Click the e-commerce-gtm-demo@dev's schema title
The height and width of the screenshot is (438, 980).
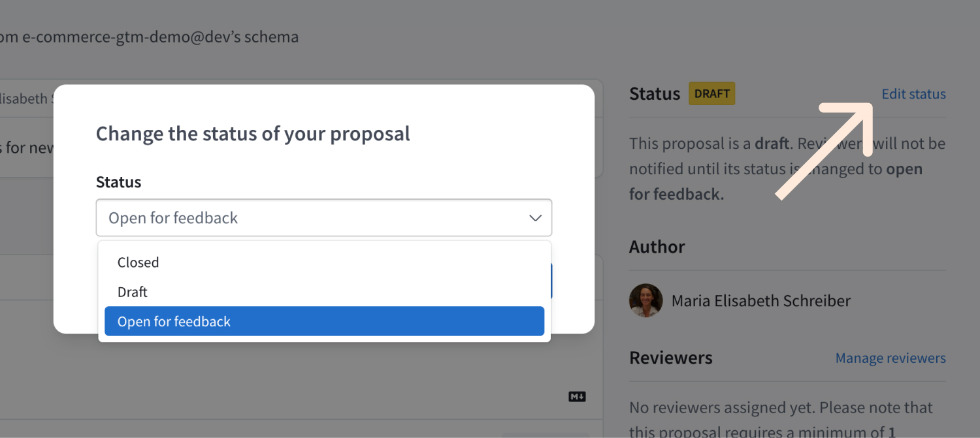pos(150,37)
